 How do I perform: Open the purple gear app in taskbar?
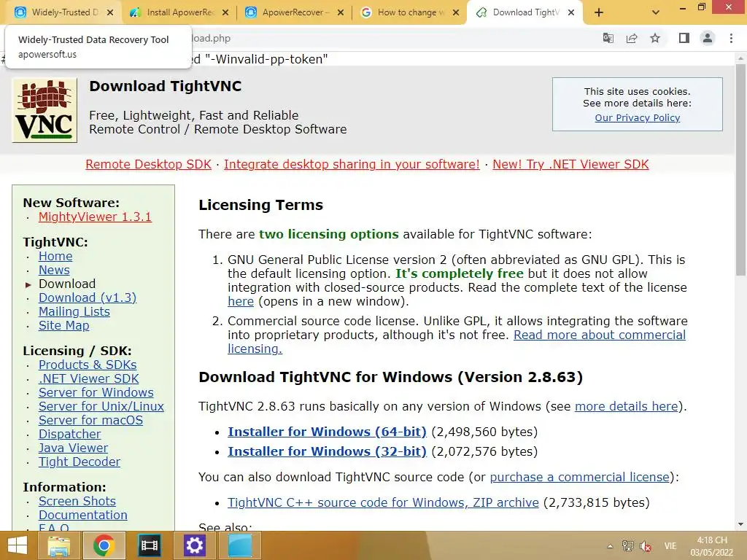pyautogui.click(x=194, y=545)
